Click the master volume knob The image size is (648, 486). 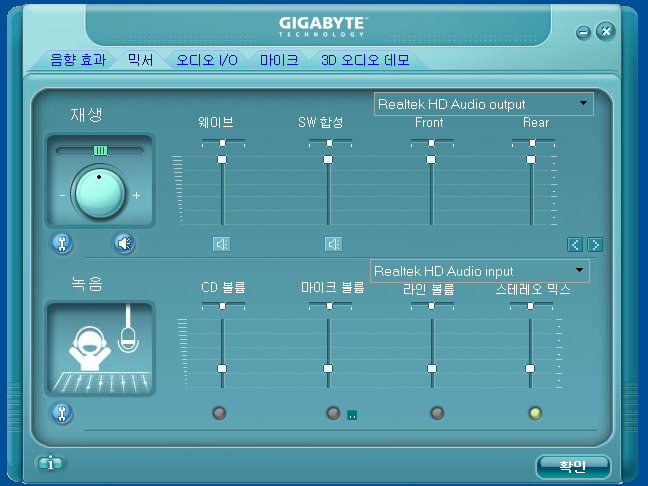tap(100, 193)
